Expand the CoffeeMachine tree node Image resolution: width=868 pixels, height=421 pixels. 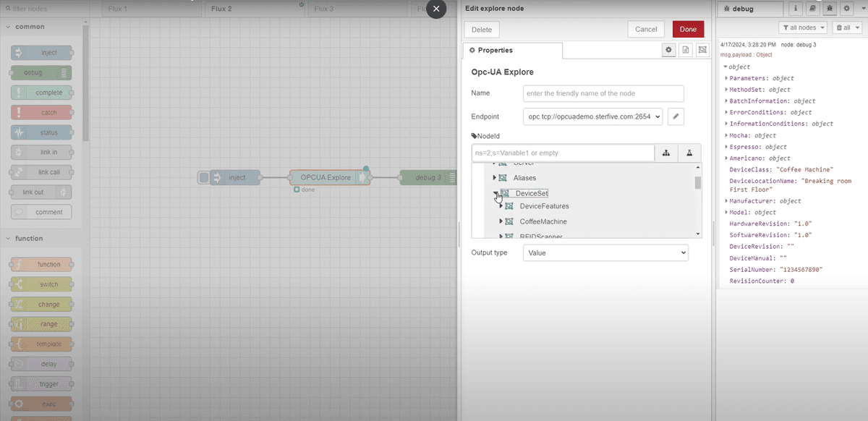pos(501,221)
